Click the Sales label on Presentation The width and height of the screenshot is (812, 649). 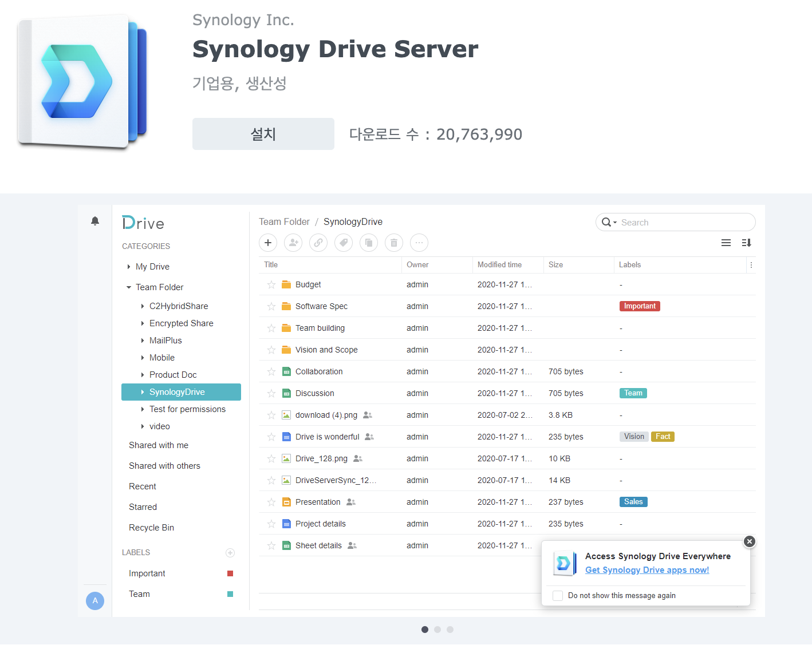click(633, 502)
